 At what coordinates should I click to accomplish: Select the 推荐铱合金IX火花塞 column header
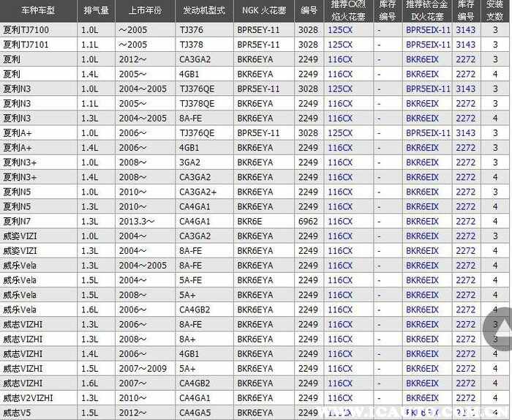pos(427,10)
